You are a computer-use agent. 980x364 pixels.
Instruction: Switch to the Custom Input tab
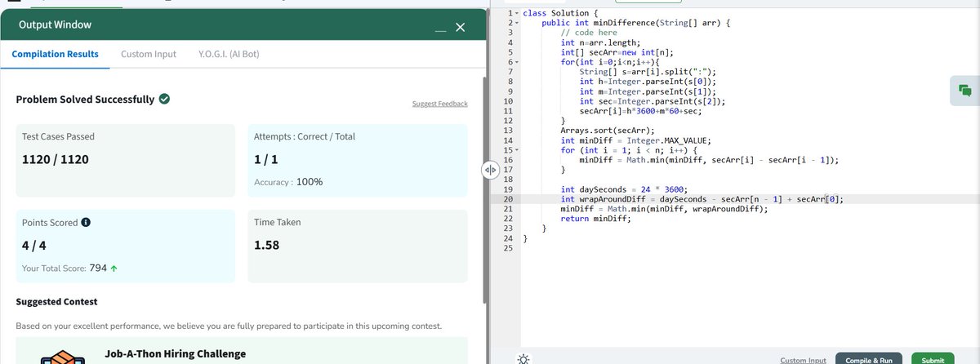149,54
